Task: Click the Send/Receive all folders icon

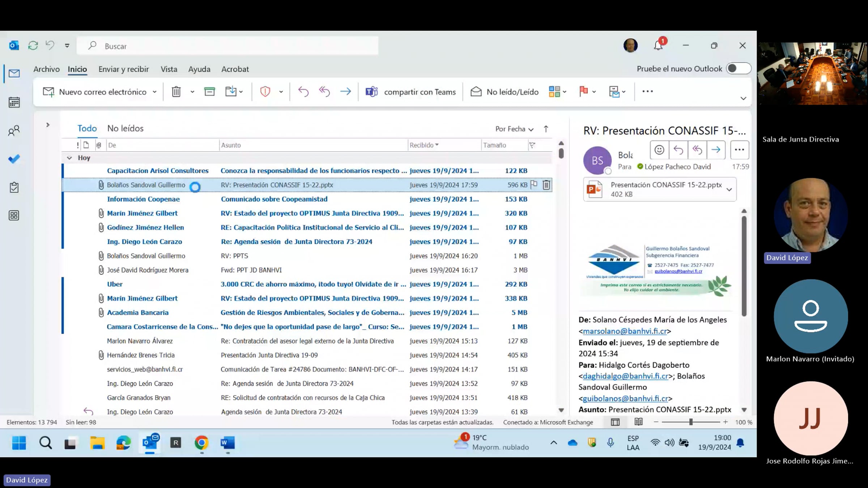Action: pos(33,46)
